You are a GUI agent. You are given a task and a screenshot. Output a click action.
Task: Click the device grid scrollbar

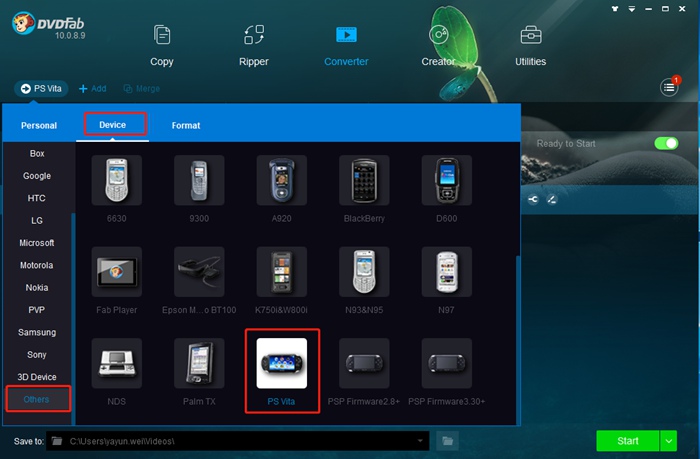pyautogui.click(x=518, y=340)
